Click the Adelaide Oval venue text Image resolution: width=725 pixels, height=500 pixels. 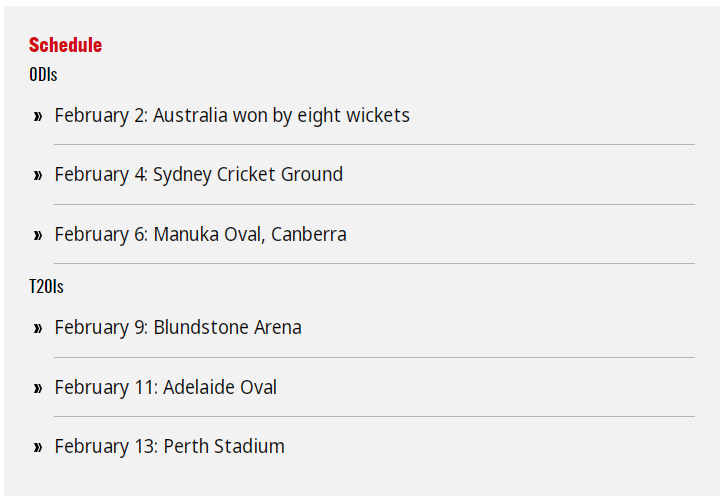[220, 387]
